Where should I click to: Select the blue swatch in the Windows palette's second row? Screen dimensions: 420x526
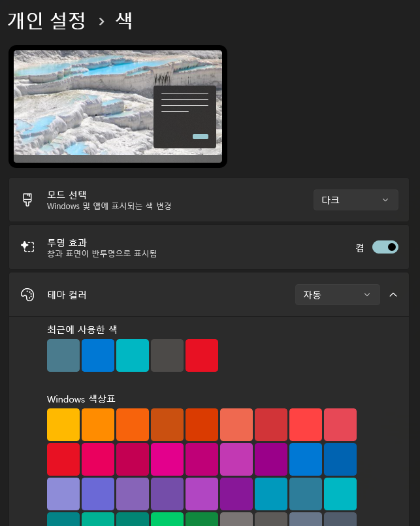pyautogui.click(x=306, y=459)
